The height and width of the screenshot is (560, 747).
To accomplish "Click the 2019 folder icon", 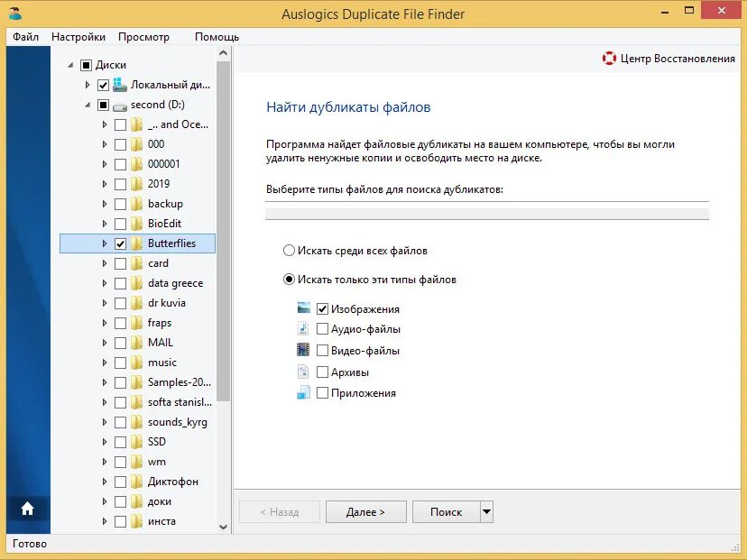I will point(137,184).
